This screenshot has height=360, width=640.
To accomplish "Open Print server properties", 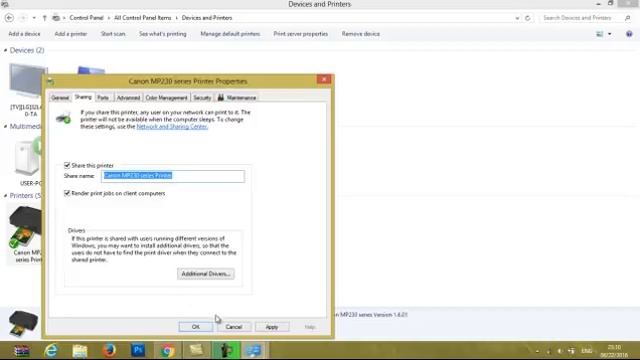I will click(301, 34).
